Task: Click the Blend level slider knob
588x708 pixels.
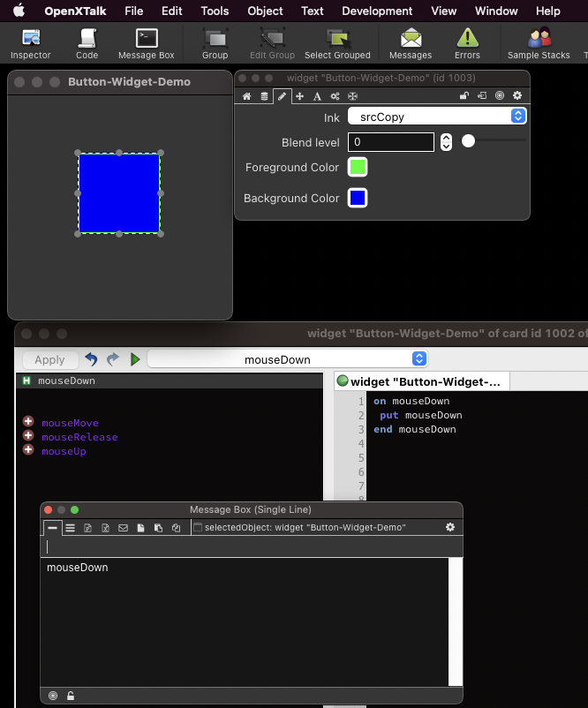Action: (468, 141)
